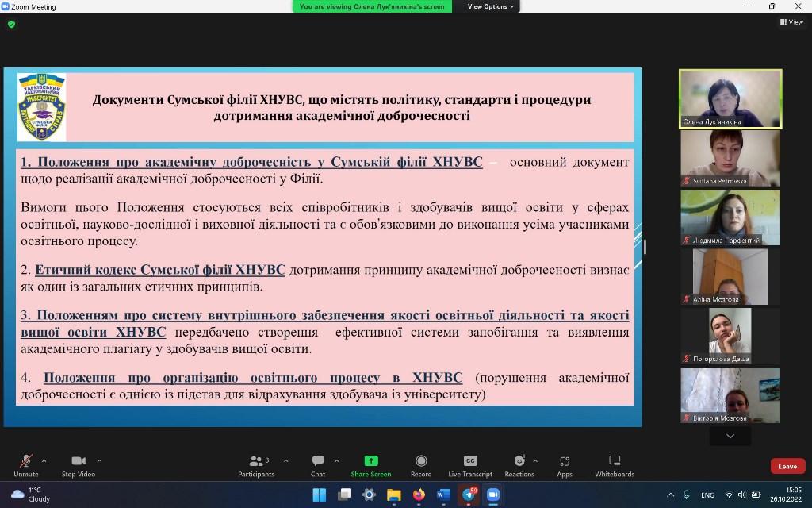Select Аліна Мозгова video thumbnail
812x508 pixels.
click(x=730, y=277)
